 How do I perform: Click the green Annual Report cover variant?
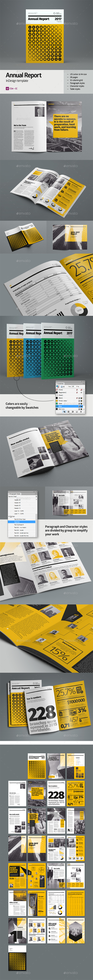click(x=58, y=351)
